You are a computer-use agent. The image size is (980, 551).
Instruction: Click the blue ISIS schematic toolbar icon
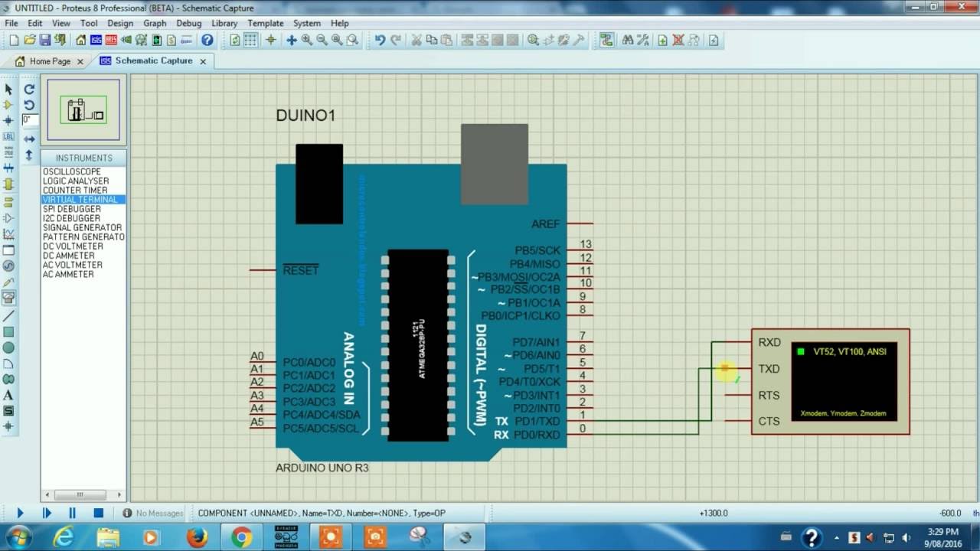click(96, 40)
